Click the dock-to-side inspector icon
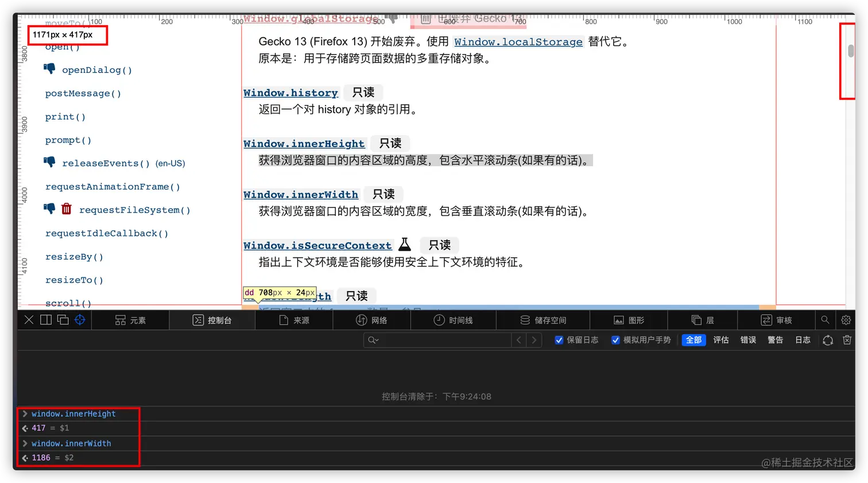 pos(46,320)
